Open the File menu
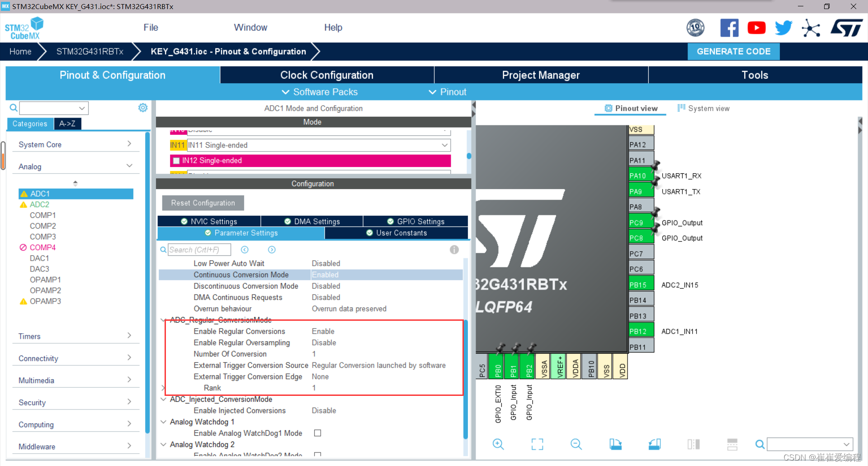 click(151, 28)
